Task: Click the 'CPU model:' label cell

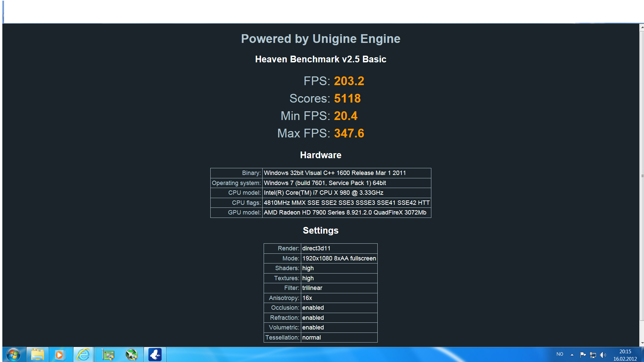Action: pos(236,193)
